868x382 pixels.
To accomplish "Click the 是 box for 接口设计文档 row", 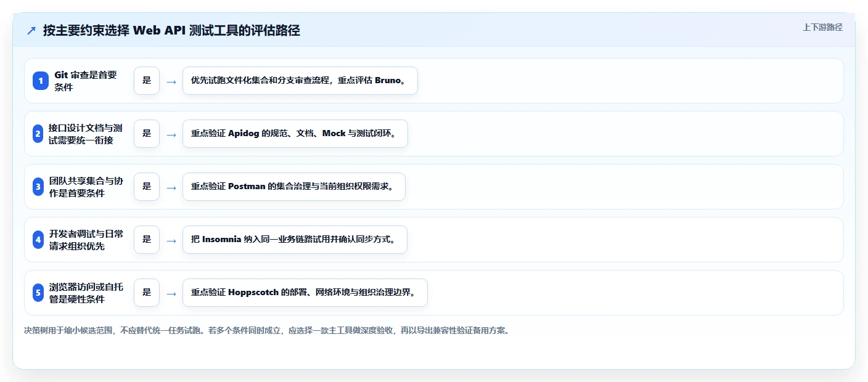I will click(147, 134).
